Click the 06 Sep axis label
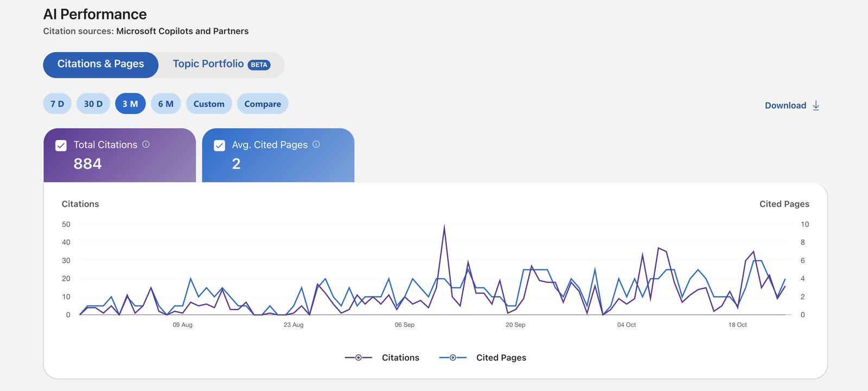 pyautogui.click(x=405, y=325)
